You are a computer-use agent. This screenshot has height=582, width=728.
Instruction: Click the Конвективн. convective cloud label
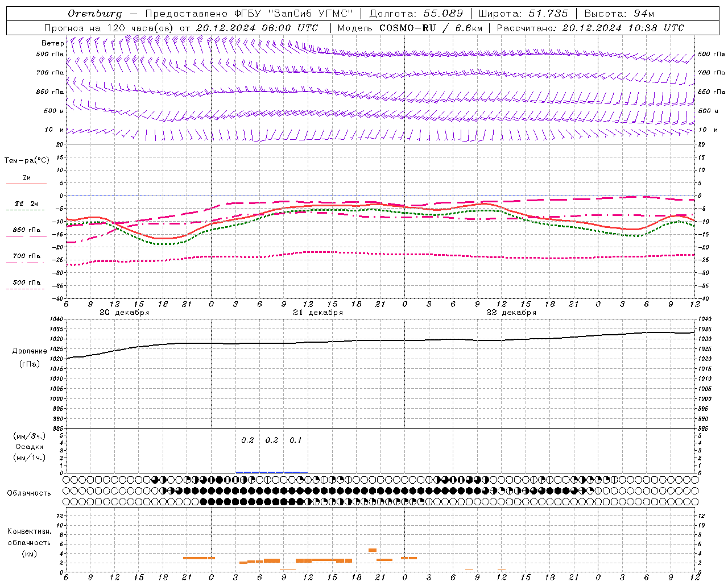pos(29,531)
